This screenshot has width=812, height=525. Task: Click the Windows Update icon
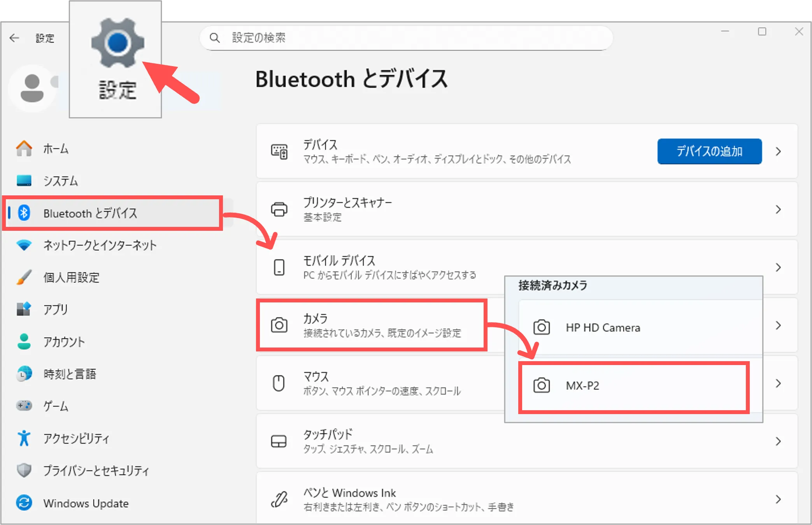coord(24,503)
